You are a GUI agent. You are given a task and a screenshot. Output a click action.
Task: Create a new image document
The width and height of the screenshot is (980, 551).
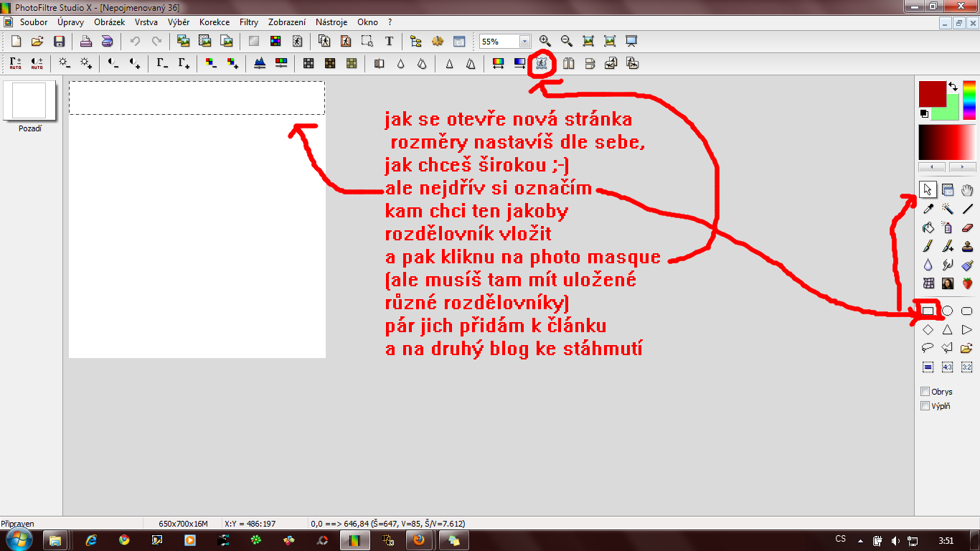point(16,42)
